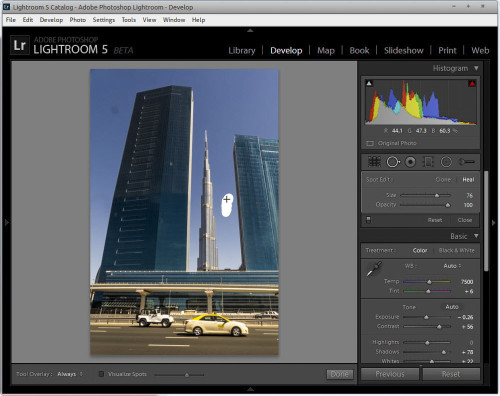The height and width of the screenshot is (396, 500).
Task: Pick the White Balance eyedropper selector
Action: tap(374, 269)
